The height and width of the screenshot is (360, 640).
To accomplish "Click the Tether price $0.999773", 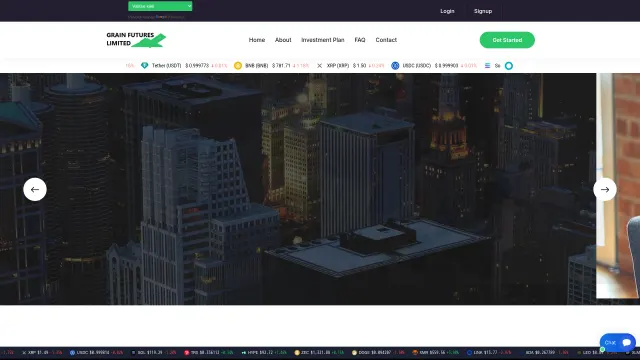I will (x=197, y=66).
